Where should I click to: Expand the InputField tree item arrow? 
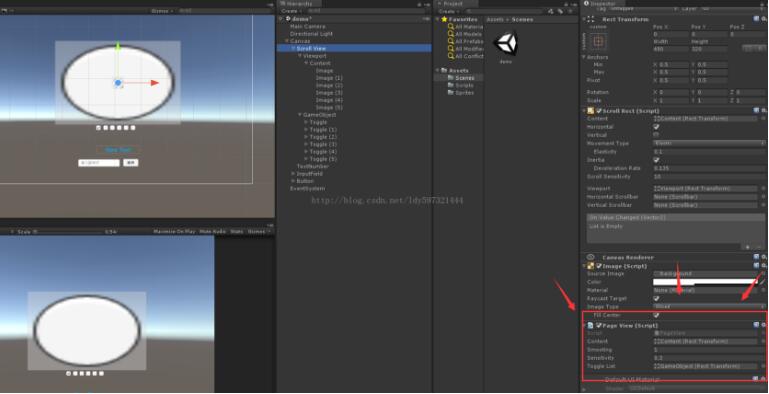(x=293, y=174)
